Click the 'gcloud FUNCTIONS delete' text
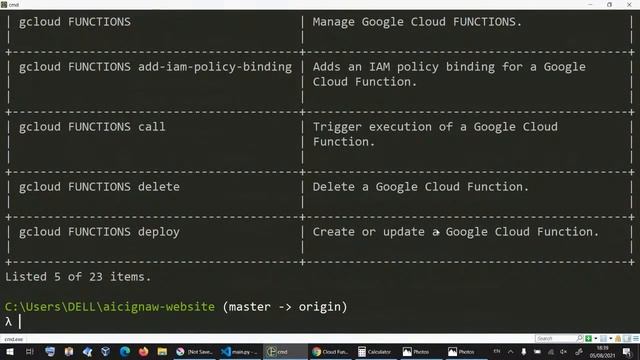640x360 pixels. (99, 187)
